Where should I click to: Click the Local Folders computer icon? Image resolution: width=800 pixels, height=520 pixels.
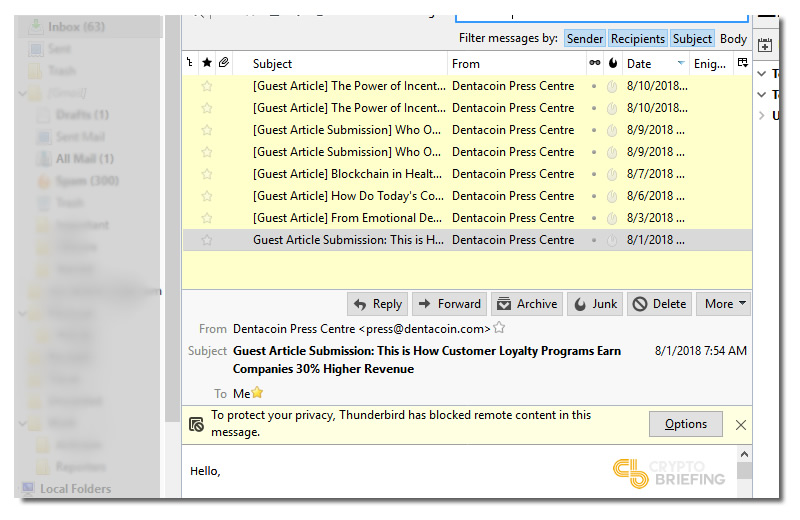[x=28, y=488]
